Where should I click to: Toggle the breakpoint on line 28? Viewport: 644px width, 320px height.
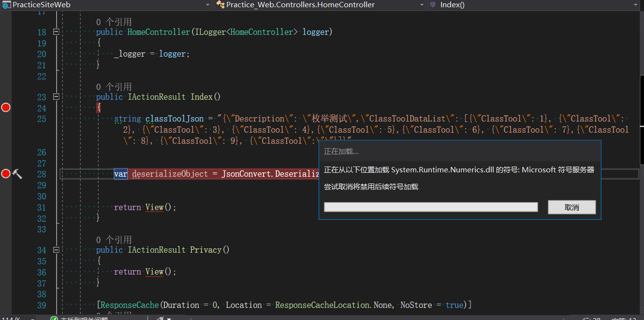pyautogui.click(x=6, y=174)
